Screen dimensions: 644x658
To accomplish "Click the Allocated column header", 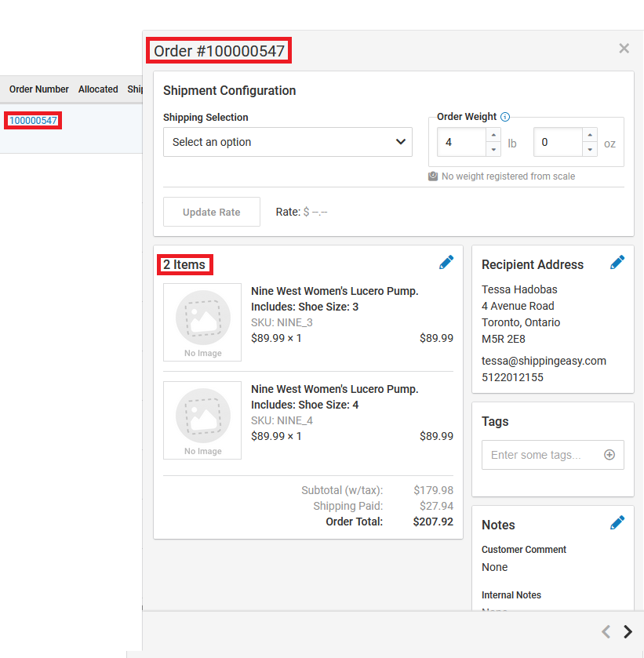I will 97,89.
